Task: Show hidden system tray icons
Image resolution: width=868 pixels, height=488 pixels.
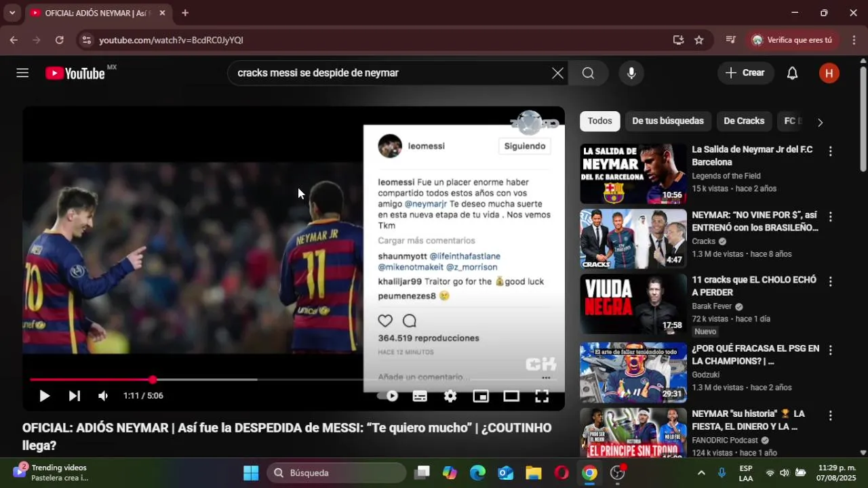Action: (x=701, y=473)
